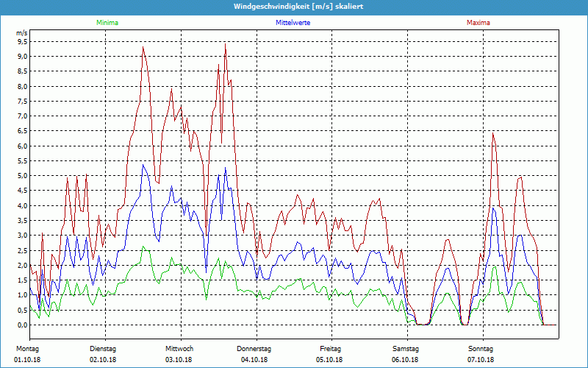Screen dimensions: 588x368
Task: Click the 7,5 y-axis value
Action: point(23,102)
